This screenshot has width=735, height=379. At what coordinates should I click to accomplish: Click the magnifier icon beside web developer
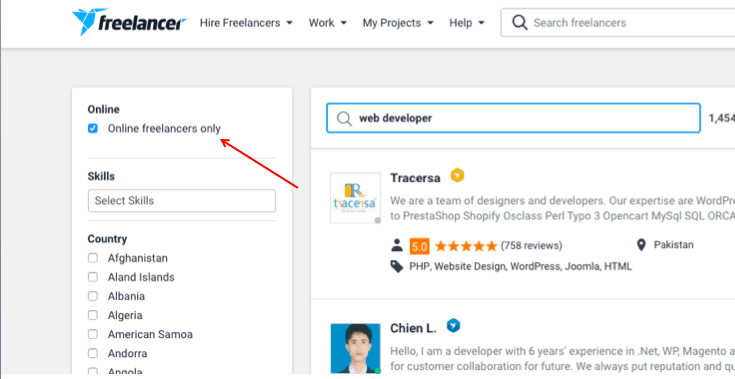[x=345, y=119]
